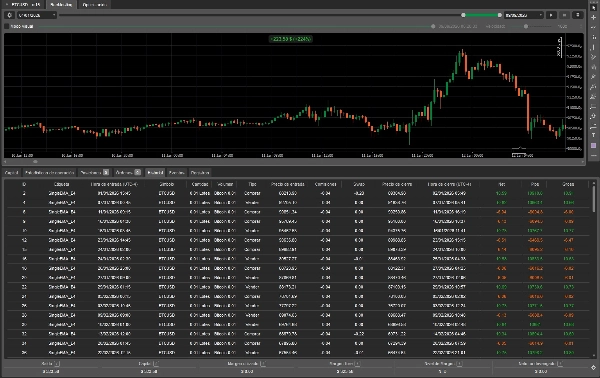Sort by the ID column header
600x378 pixels.
coord(24,184)
